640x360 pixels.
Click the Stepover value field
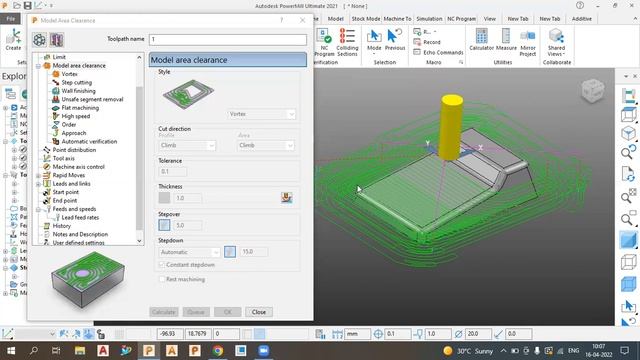(x=188, y=225)
